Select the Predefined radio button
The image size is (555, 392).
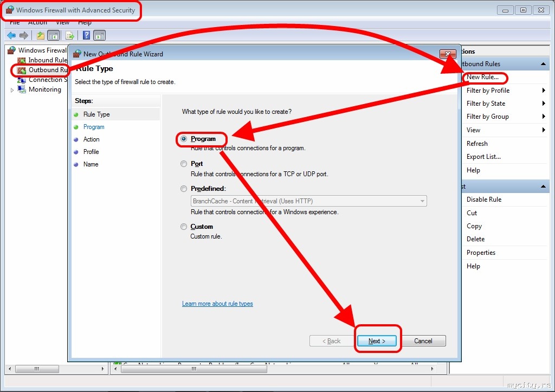(x=183, y=189)
